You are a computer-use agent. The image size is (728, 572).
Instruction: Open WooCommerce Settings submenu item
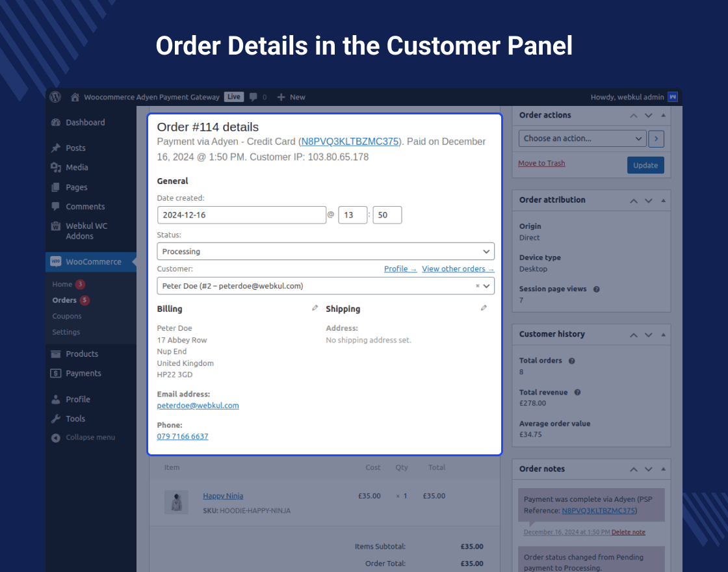coord(66,332)
